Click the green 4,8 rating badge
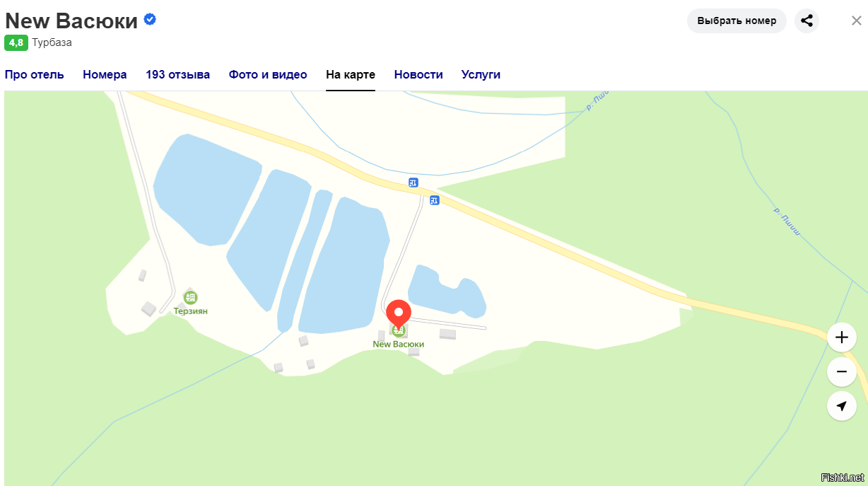 [16, 42]
